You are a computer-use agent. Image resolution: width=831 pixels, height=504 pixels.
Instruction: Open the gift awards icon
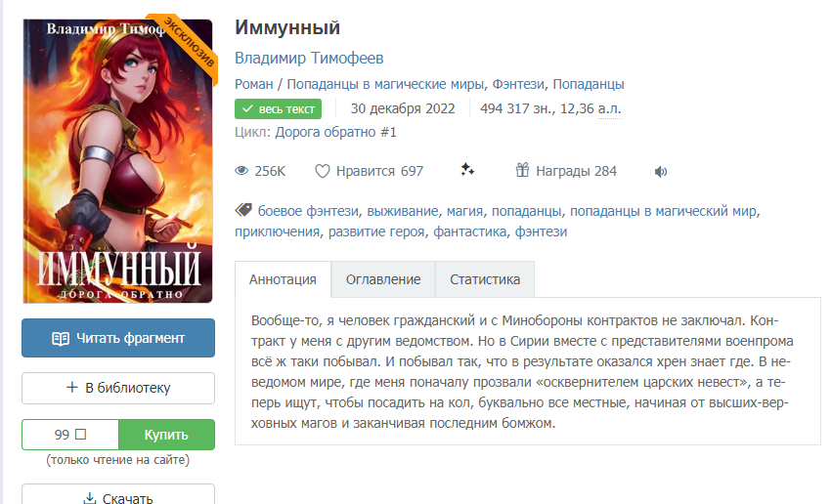click(523, 170)
